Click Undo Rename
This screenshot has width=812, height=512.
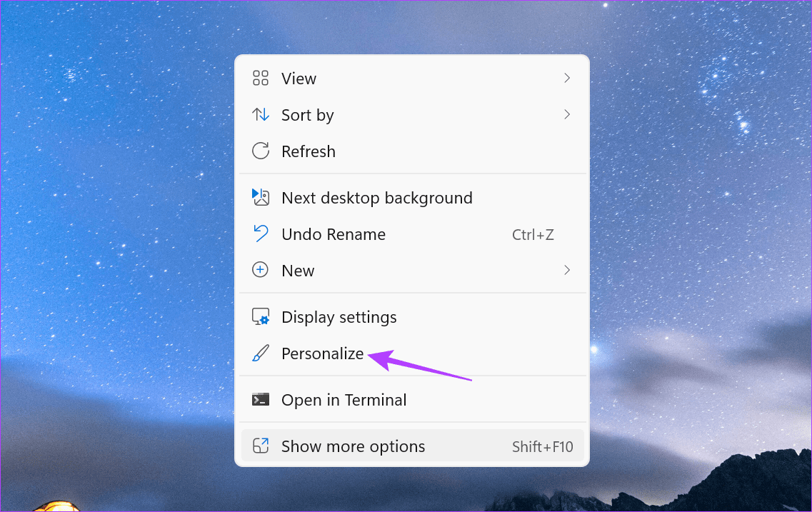point(333,234)
